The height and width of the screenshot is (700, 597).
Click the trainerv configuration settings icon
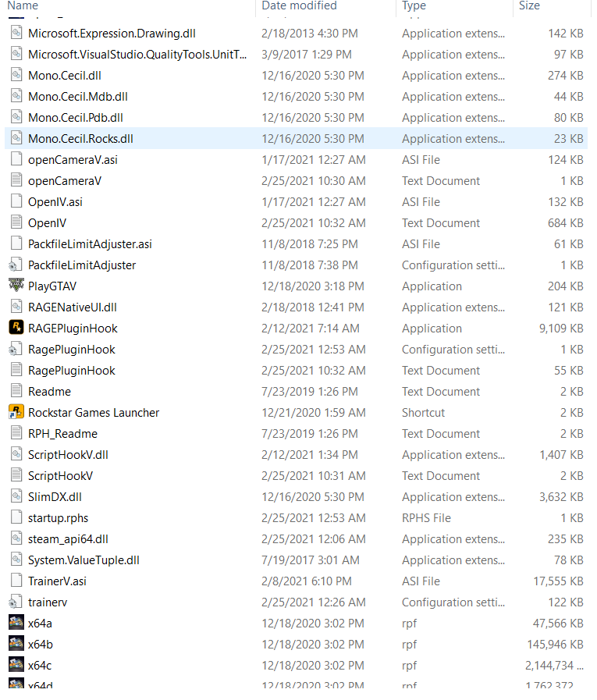[15, 602]
